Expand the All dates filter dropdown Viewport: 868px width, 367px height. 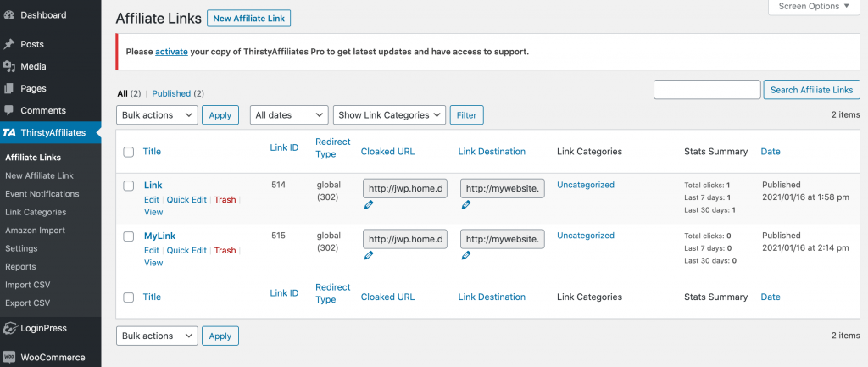coord(289,115)
